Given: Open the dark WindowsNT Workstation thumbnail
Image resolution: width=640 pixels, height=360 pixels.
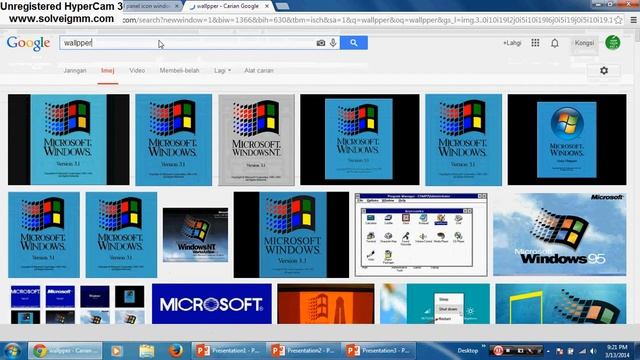Looking at the screenshot, I should point(196,235).
